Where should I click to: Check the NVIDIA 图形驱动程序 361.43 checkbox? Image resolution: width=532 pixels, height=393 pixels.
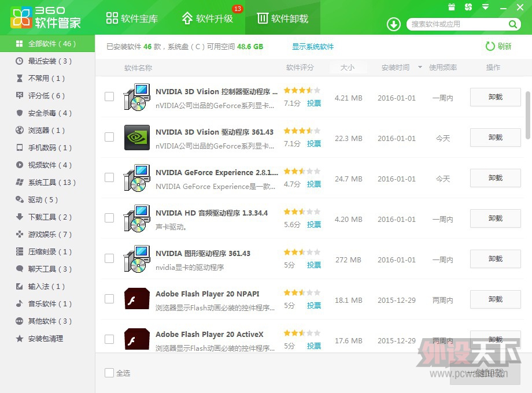pos(109,258)
